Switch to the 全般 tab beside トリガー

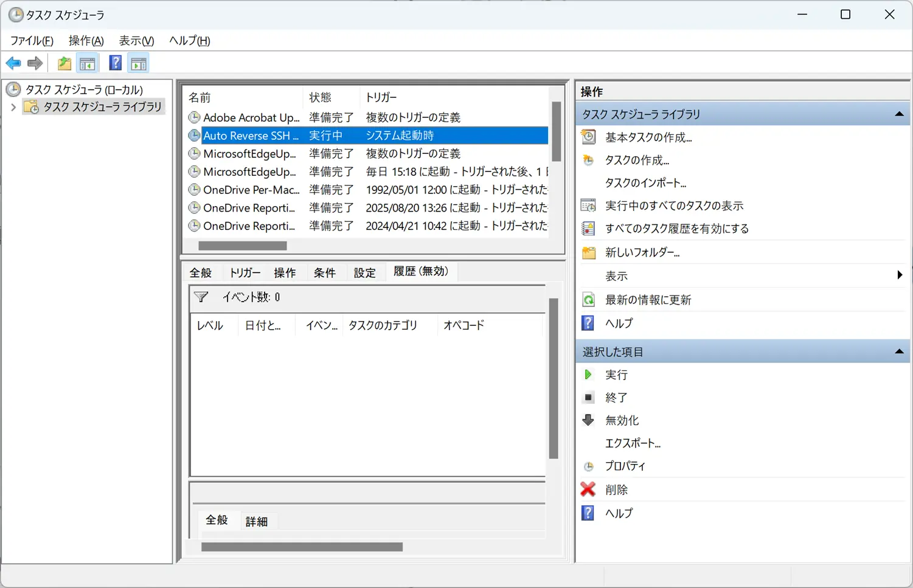(x=201, y=272)
